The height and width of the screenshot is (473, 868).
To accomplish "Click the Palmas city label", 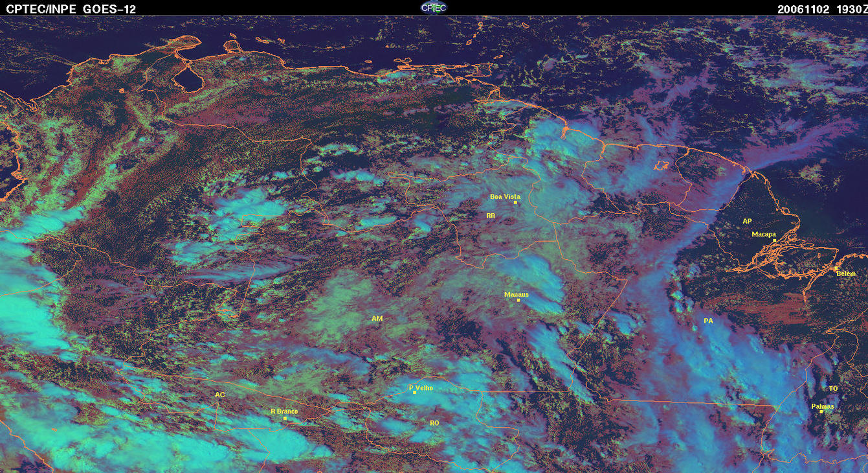I will tap(823, 406).
